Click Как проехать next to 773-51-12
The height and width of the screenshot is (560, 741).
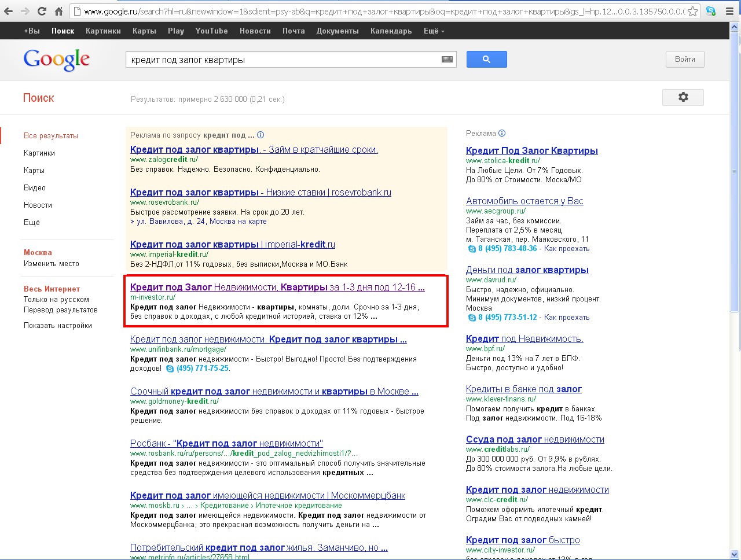click(567, 317)
